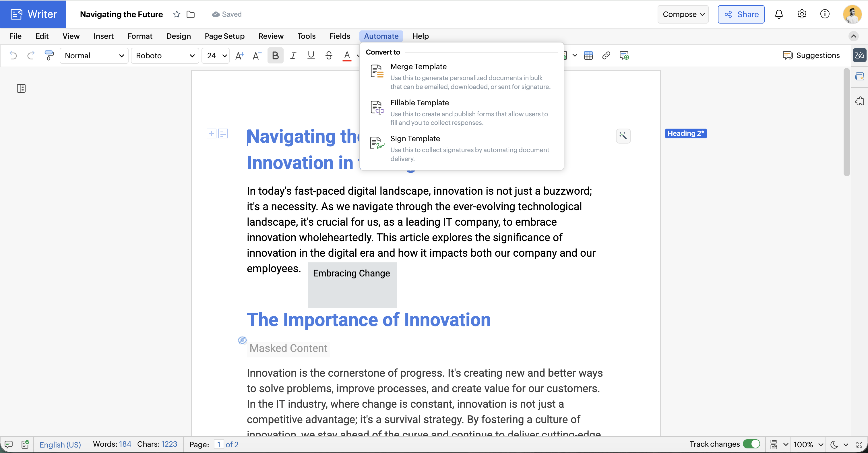
Task: Toggle bold formatting
Action: 275,55
